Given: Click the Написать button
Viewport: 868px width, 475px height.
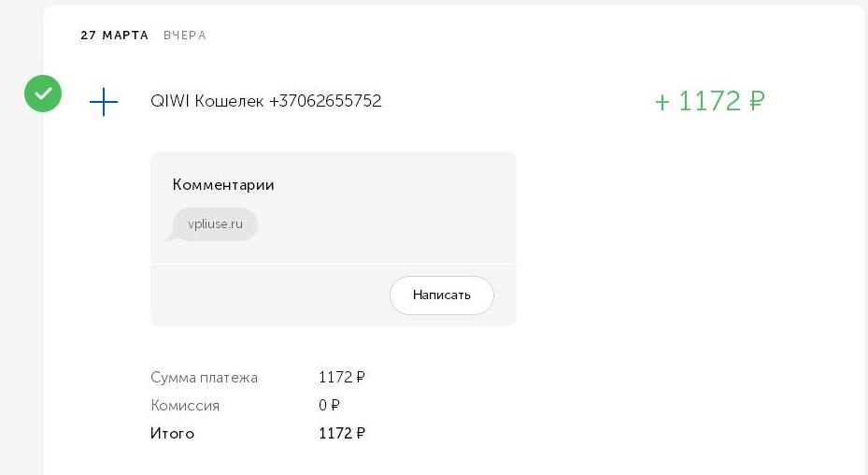Looking at the screenshot, I should point(442,295).
